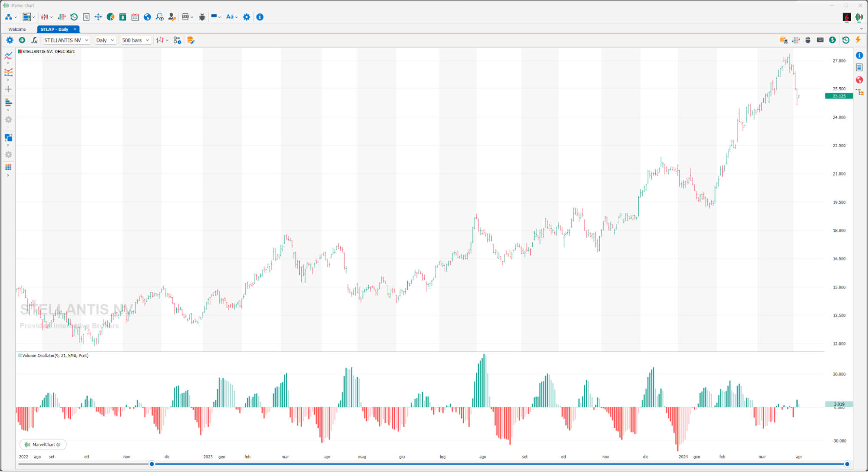This screenshot has height=472, width=868.
Task: Click the bug debug icon
Action: tap(202, 17)
